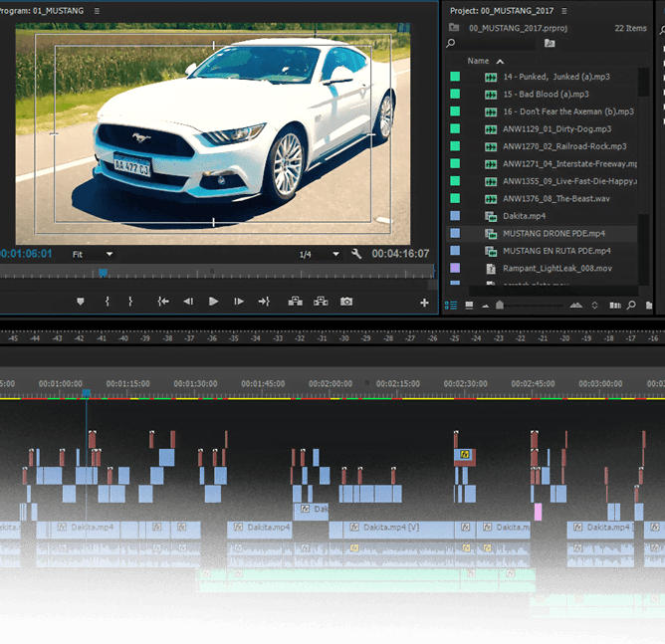Click the Project panel vertical scrollbar
This screenshot has width=665, height=644.
[643, 176]
